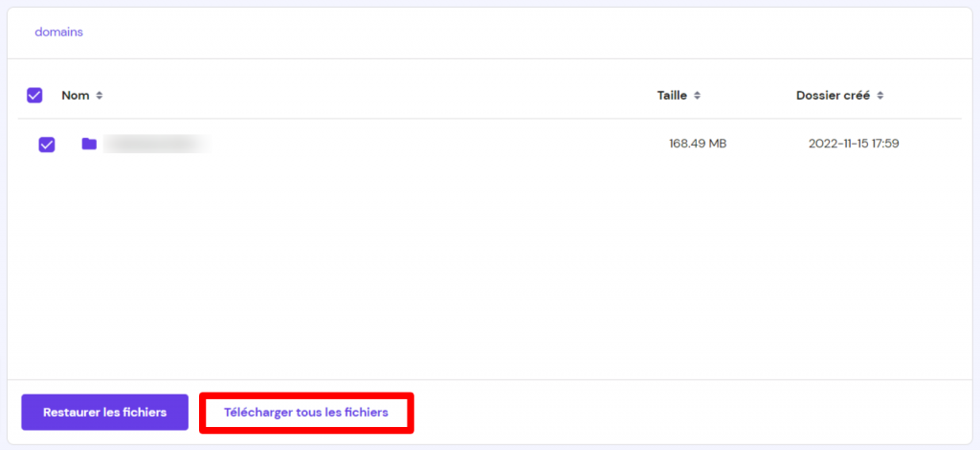Screen dimensions: 980x450
Task: Click the 2022-11-15 17:59 creation date
Action: [x=854, y=144]
